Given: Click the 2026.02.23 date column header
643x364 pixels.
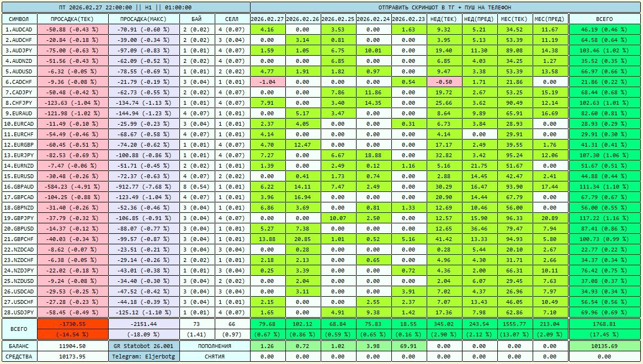Looking at the screenshot, I should coord(409,19).
